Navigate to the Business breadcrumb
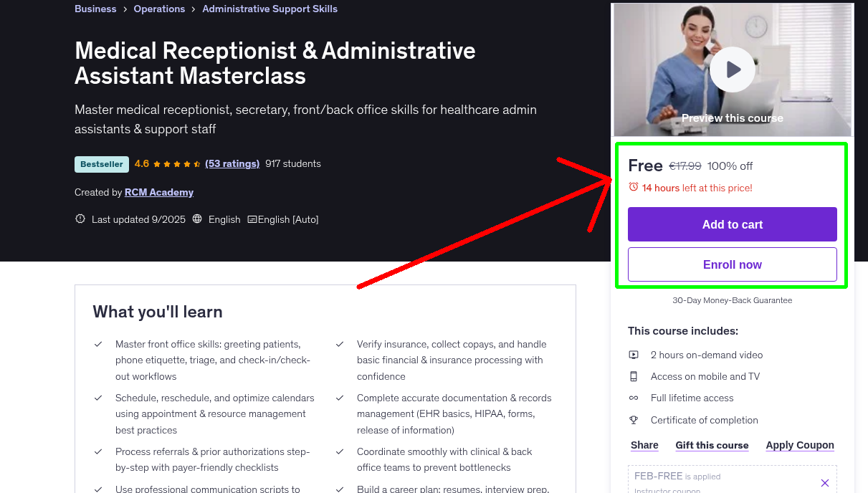Viewport: 868px width, 493px height. [95, 9]
